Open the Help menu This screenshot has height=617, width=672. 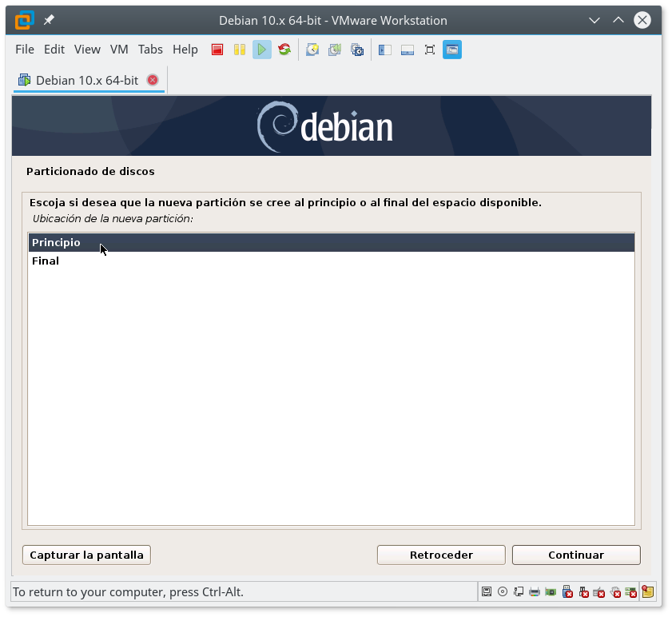(x=185, y=50)
